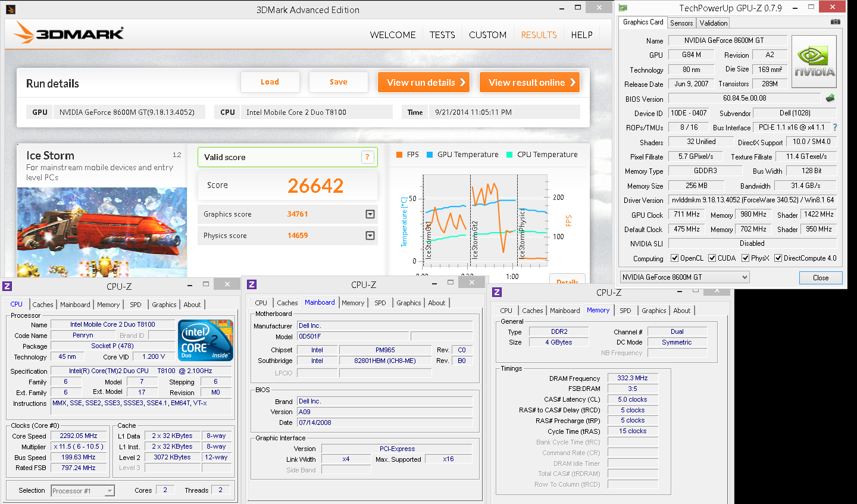This screenshot has height=504, width=857.
Task: Click the BIOS Date value 07/14/2008
Action: point(384,422)
